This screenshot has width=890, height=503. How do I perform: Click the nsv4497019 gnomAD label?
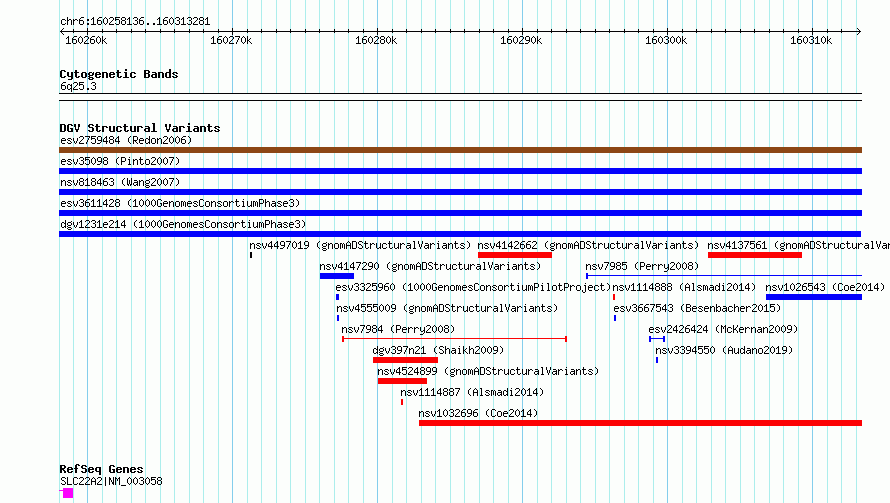coord(360,245)
